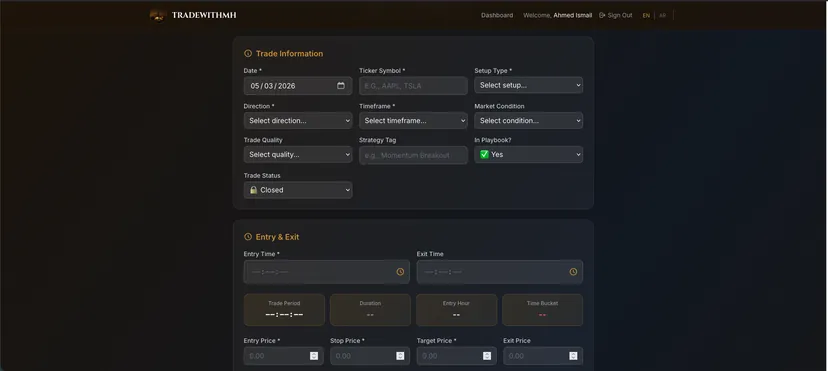Click the Trade Period summary card
The width and height of the screenshot is (828, 371).
(284, 310)
